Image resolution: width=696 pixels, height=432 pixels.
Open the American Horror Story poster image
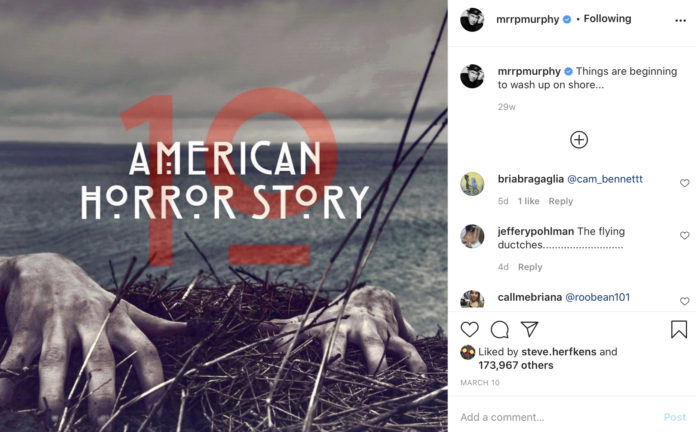224,216
